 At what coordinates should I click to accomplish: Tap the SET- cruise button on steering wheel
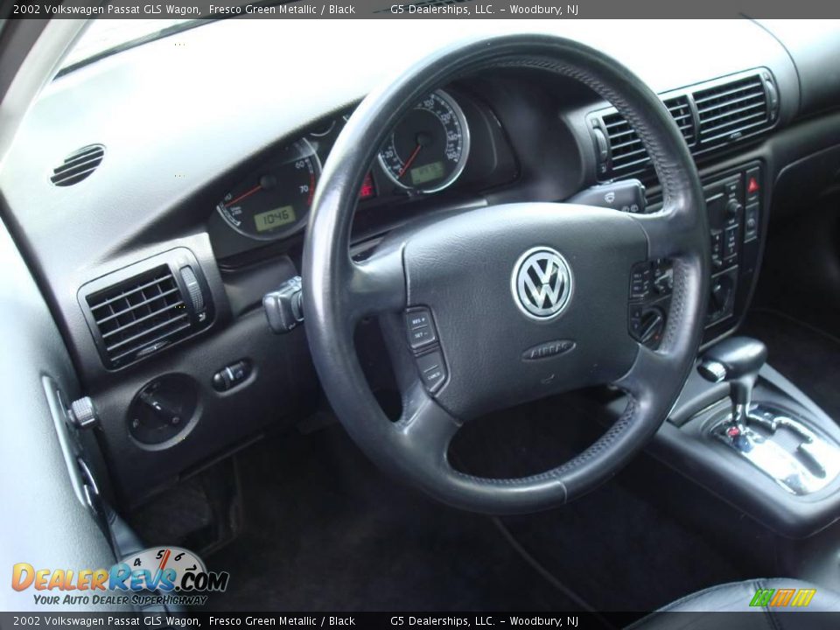tap(422, 335)
